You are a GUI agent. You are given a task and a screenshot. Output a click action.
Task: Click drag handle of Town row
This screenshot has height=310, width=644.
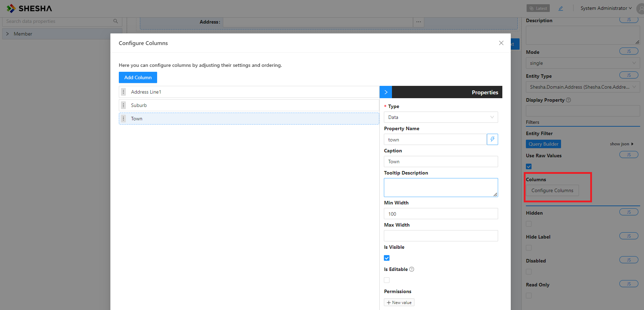pyautogui.click(x=123, y=119)
